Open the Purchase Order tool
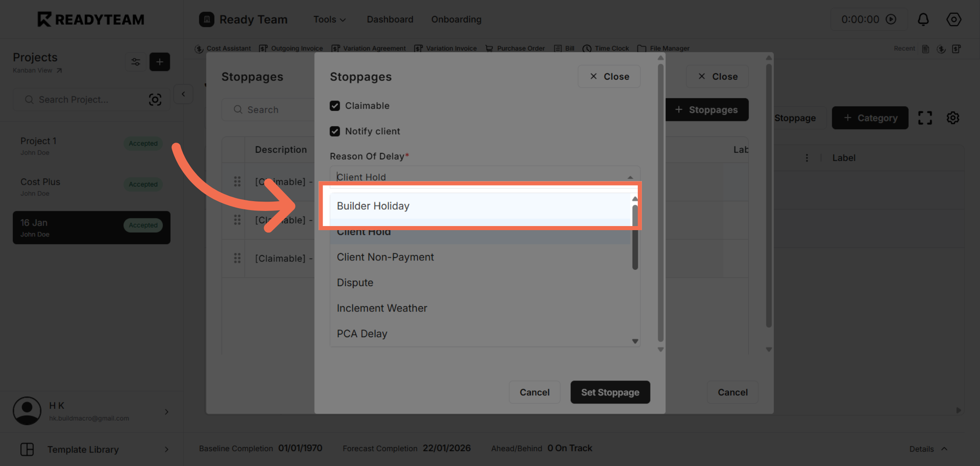 520,48
